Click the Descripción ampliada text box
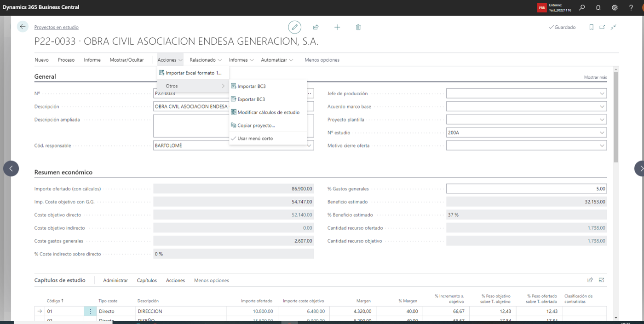This screenshot has width=644, height=324. coord(234,126)
